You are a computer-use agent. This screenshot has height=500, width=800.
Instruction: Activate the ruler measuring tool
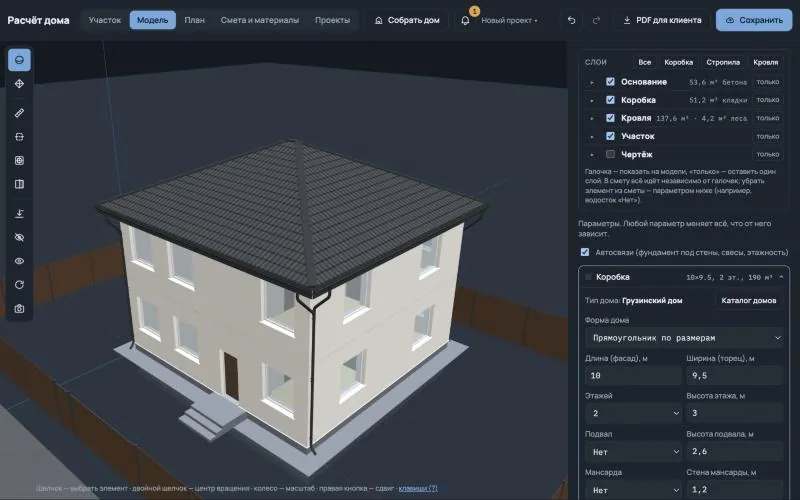[x=19, y=113]
